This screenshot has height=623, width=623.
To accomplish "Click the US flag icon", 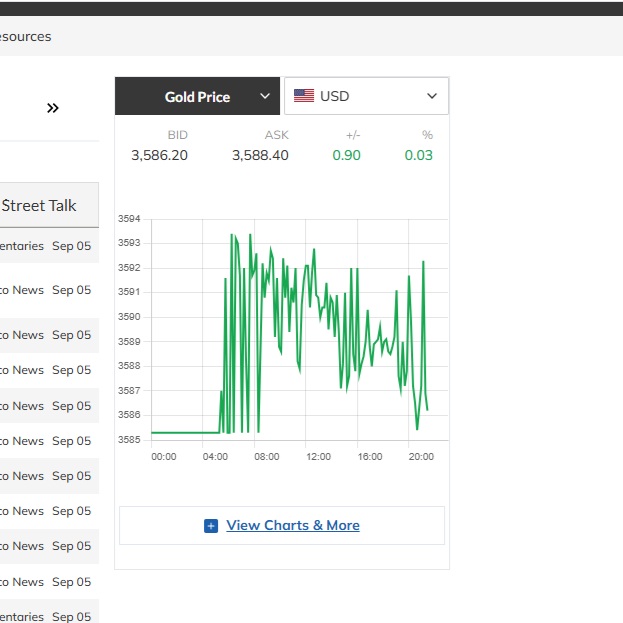I will (304, 96).
